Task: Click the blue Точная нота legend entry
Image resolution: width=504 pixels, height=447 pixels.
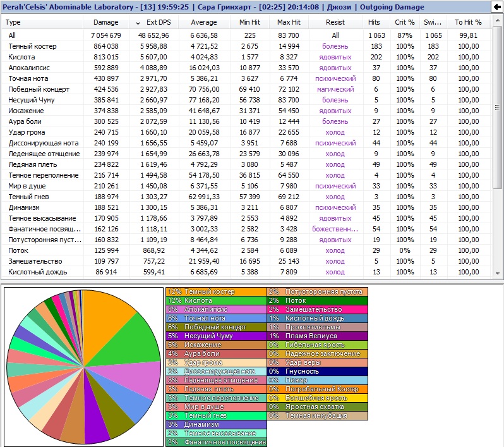Action: (x=217, y=318)
